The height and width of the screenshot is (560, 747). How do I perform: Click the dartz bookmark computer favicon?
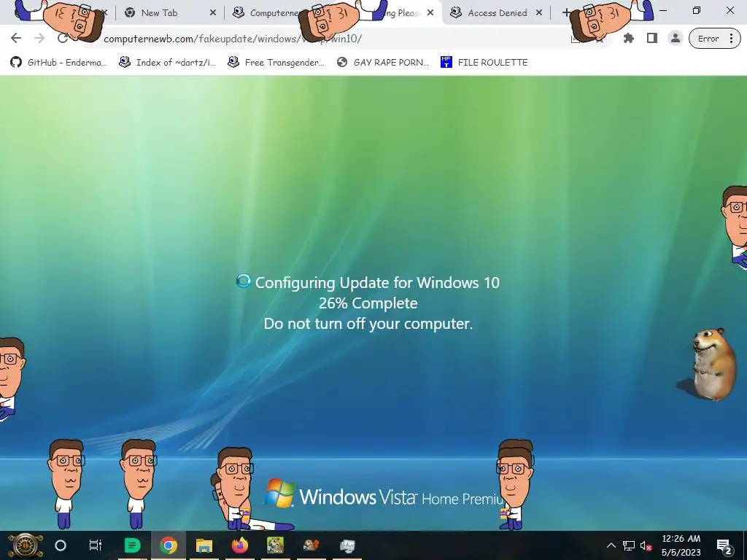[125, 63]
